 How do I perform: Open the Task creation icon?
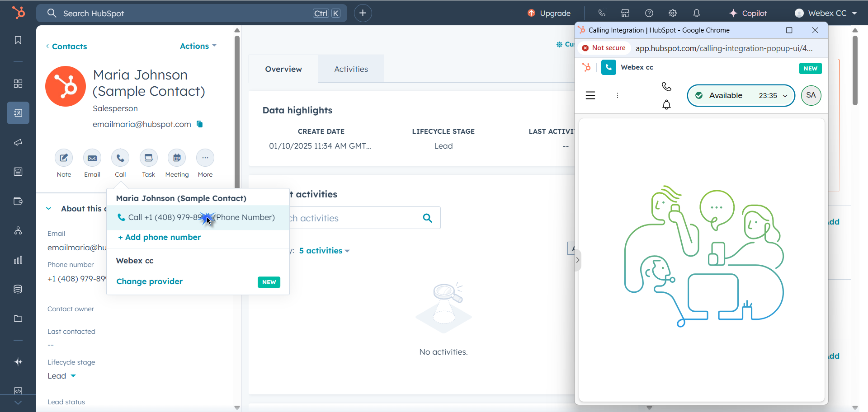148,158
